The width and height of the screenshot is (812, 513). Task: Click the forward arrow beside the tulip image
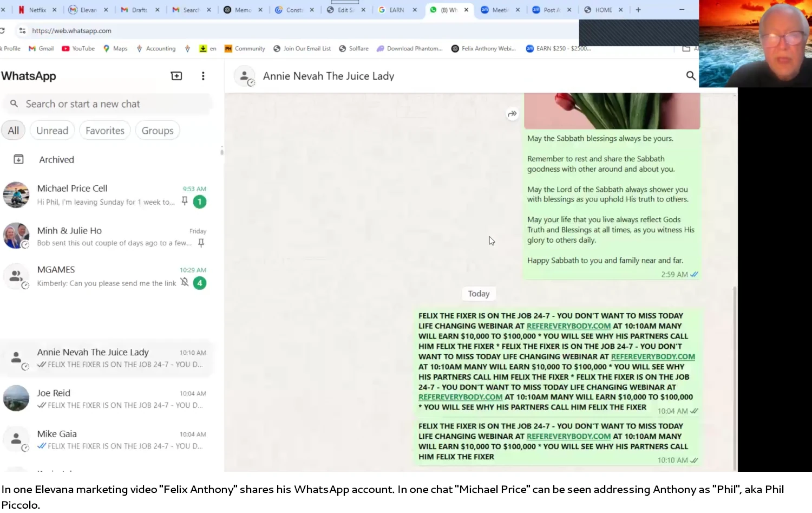[x=512, y=114]
